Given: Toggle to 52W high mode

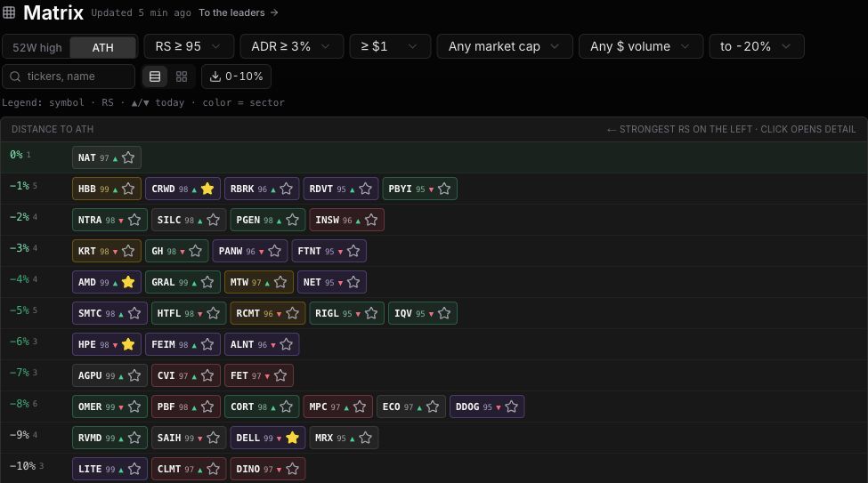Looking at the screenshot, I should pyautogui.click(x=37, y=47).
